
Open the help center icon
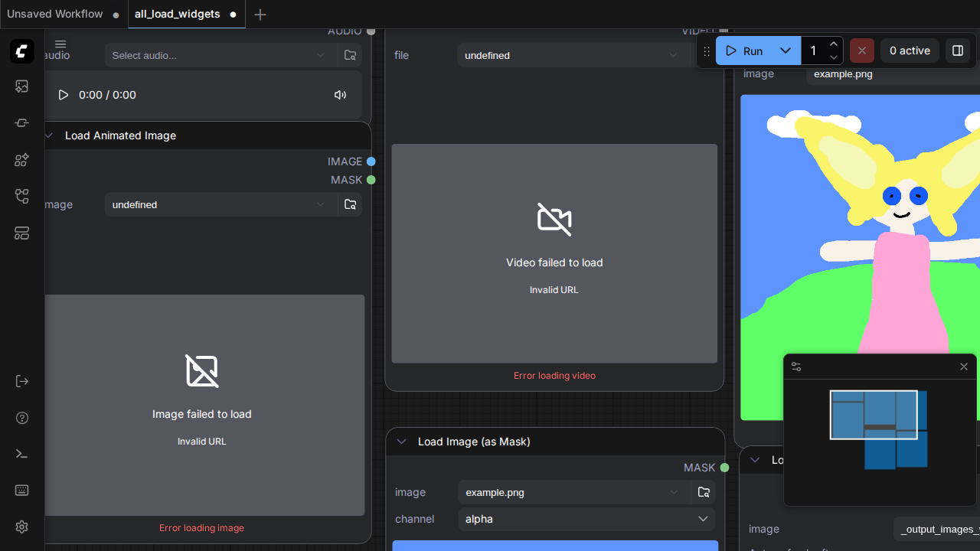tap(21, 418)
